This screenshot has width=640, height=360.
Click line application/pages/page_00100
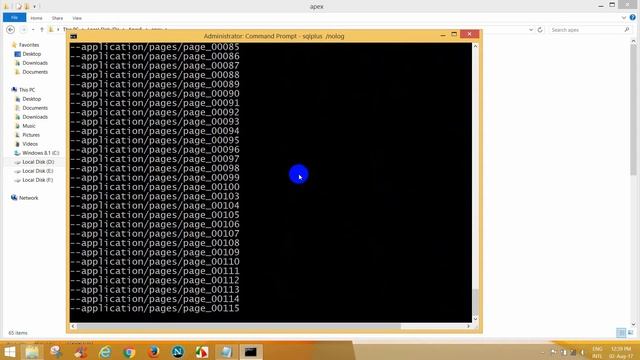[x=155, y=187]
